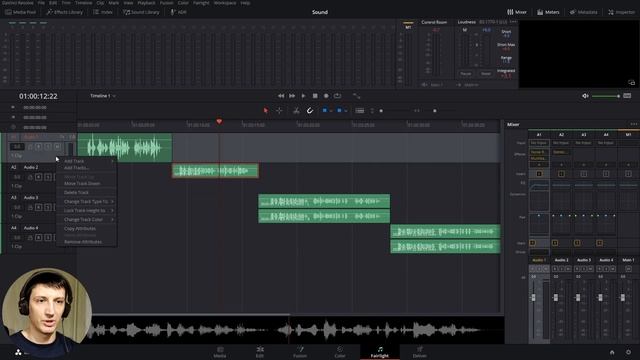Arm record on the Audio 2 track

(x=38, y=177)
